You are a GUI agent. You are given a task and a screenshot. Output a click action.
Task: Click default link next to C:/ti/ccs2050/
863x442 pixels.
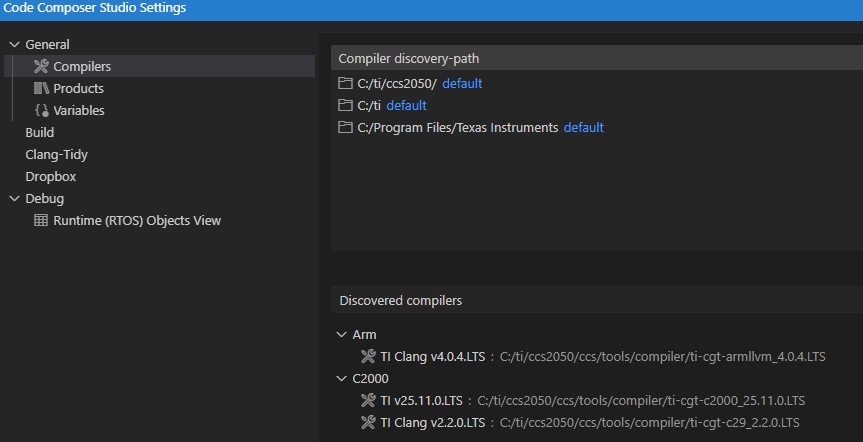point(462,84)
